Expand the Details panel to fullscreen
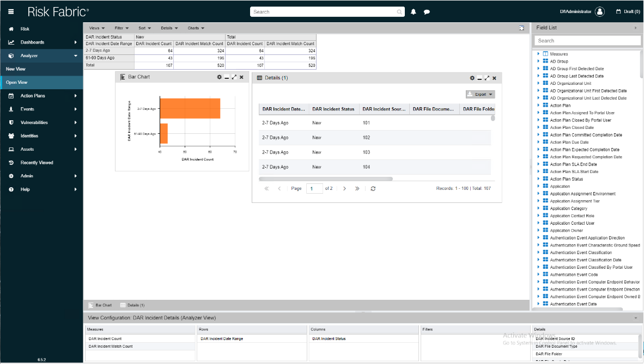This screenshot has width=644, height=364. (487, 78)
